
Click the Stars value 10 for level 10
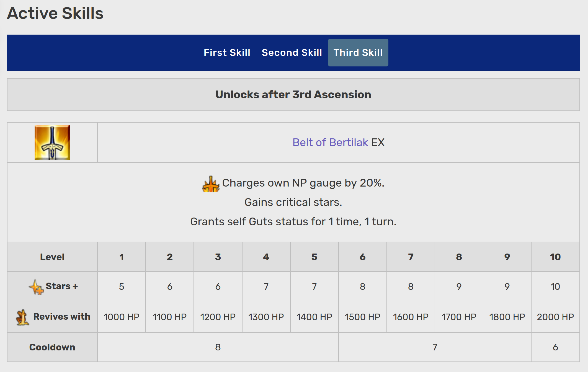(555, 287)
